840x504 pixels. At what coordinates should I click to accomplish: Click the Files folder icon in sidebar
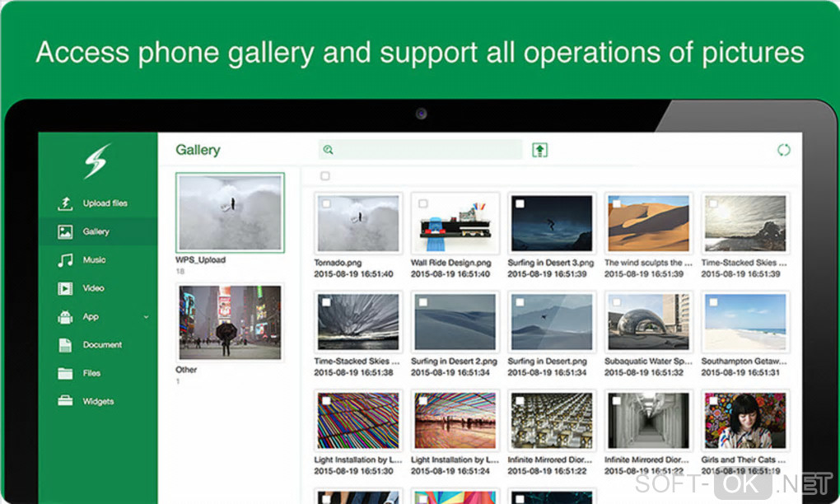[x=65, y=373]
